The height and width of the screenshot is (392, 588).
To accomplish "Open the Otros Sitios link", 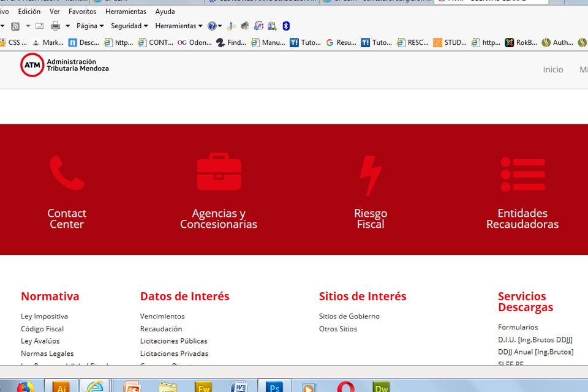I will 338,328.
